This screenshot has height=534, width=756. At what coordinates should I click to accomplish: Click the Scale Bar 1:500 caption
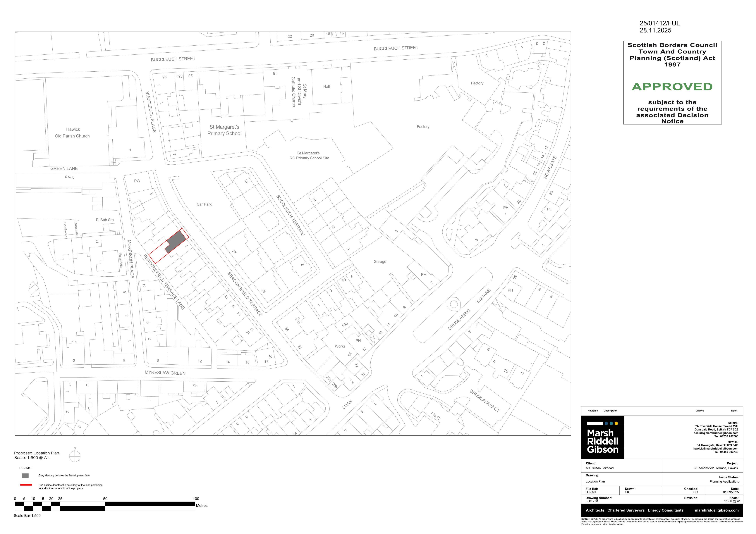27,516
